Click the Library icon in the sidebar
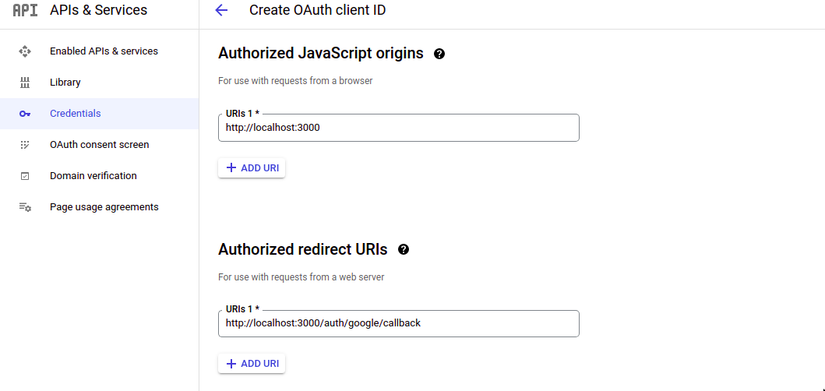Viewport: 825px width, 391px height. pyautogui.click(x=25, y=82)
